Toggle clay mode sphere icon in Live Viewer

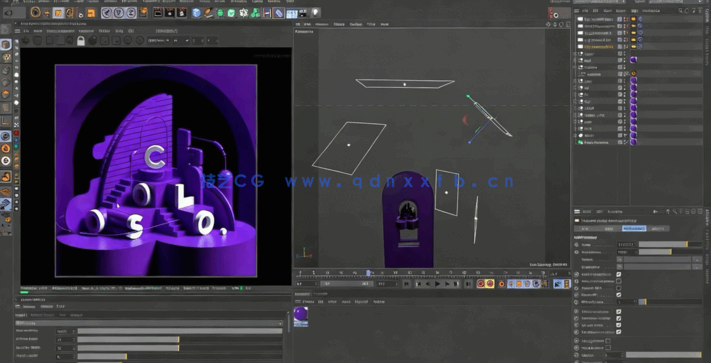(x=93, y=41)
